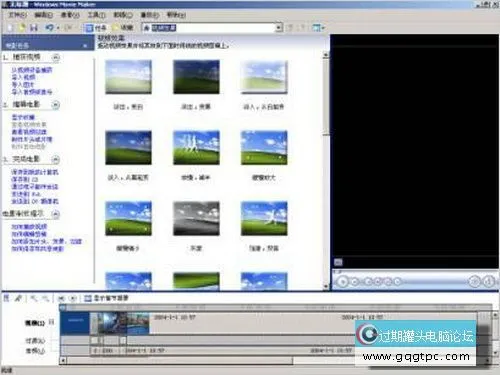Viewport: 500px width, 375px height.
Task: Click the Stop button in preview monitor
Action: point(355,282)
